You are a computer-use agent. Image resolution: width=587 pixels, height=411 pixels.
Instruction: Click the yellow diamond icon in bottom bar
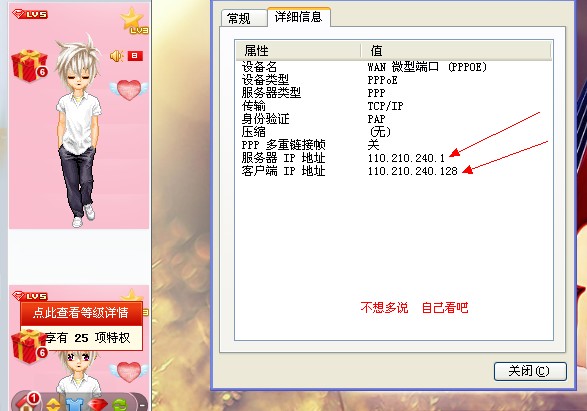click(x=53, y=405)
